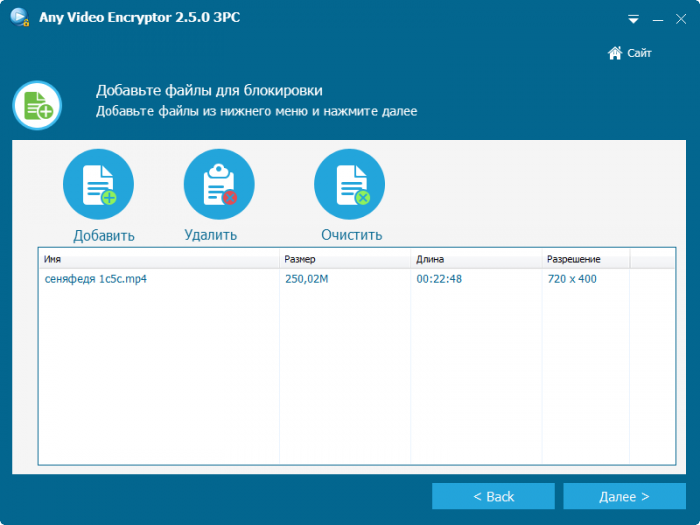Click the Длина column header
Viewport: 700px width, 525px height.
coord(475,259)
